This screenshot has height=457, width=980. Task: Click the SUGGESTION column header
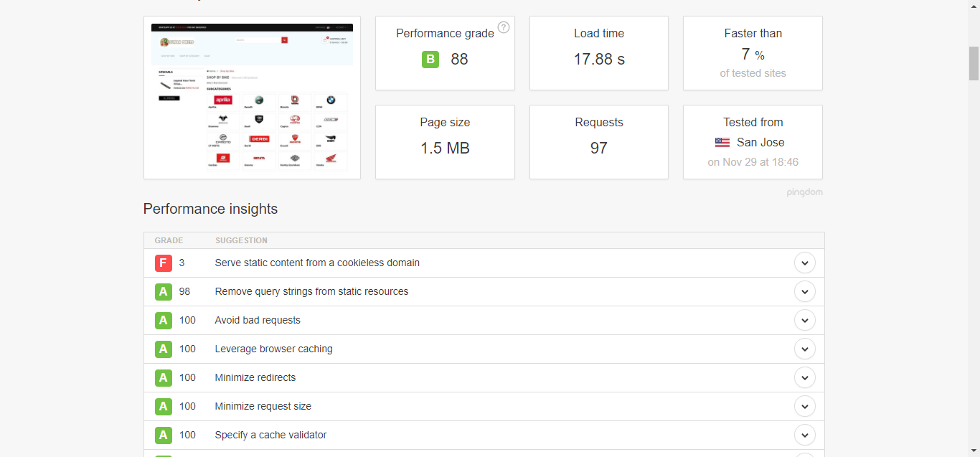click(241, 241)
